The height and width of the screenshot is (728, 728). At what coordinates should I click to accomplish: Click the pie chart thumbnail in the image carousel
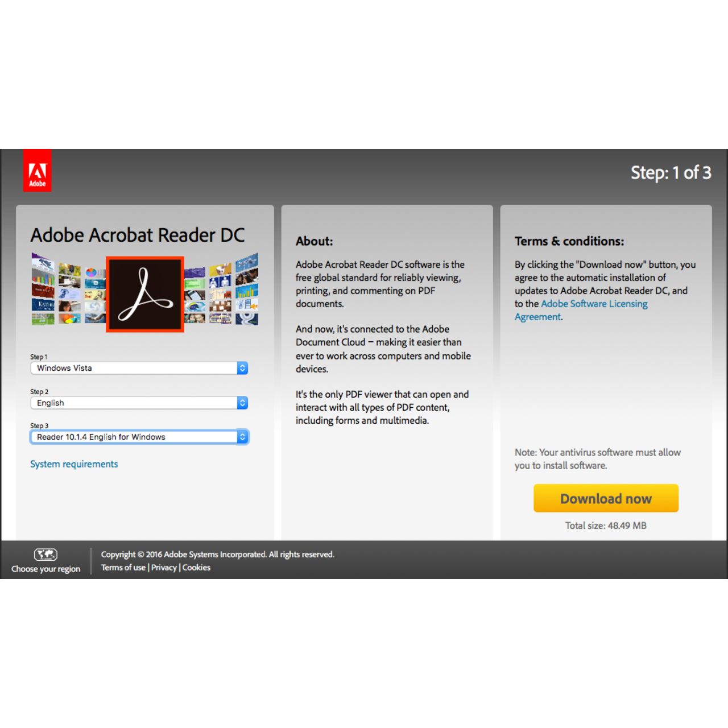tap(90, 272)
